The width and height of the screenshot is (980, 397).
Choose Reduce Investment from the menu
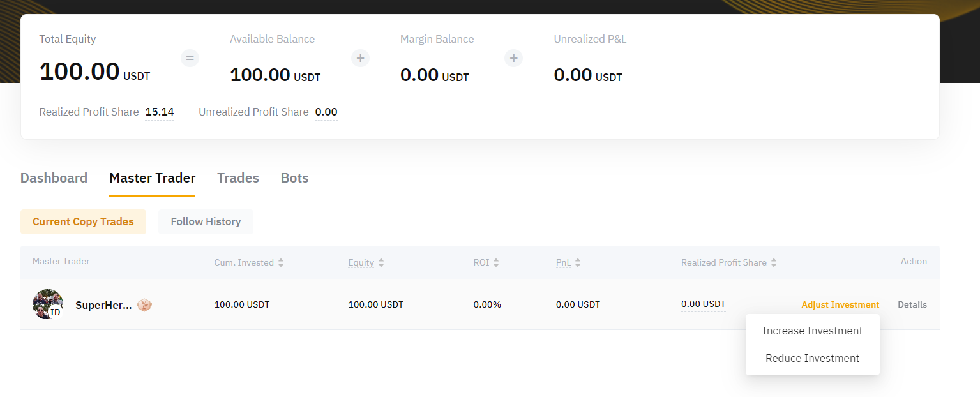pyautogui.click(x=812, y=358)
